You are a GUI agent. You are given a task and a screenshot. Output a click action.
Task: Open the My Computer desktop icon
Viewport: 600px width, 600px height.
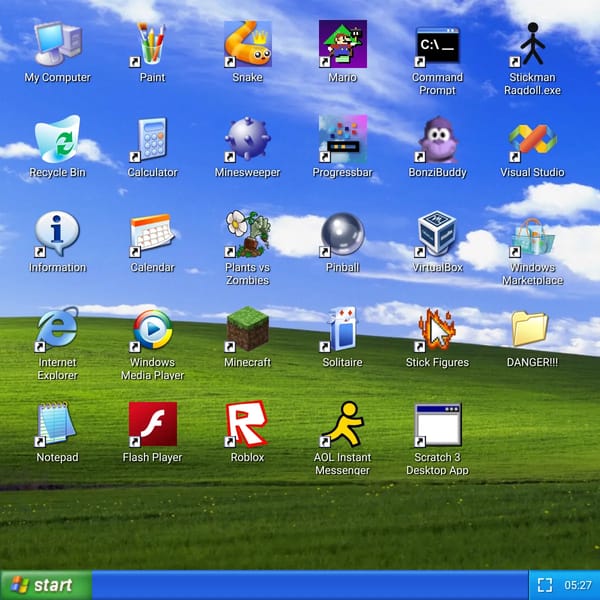click(57, 44)
